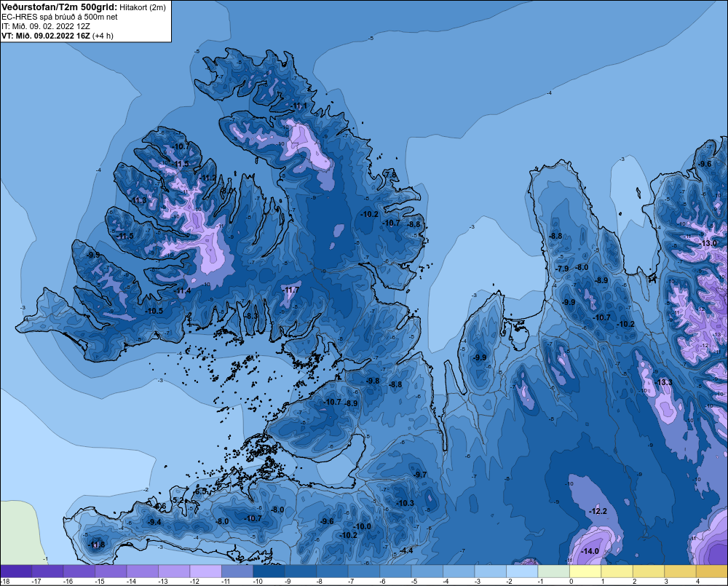Click the '4' legend scale label
The width and height of the screenshot is (728, 586).
[697, 582]
